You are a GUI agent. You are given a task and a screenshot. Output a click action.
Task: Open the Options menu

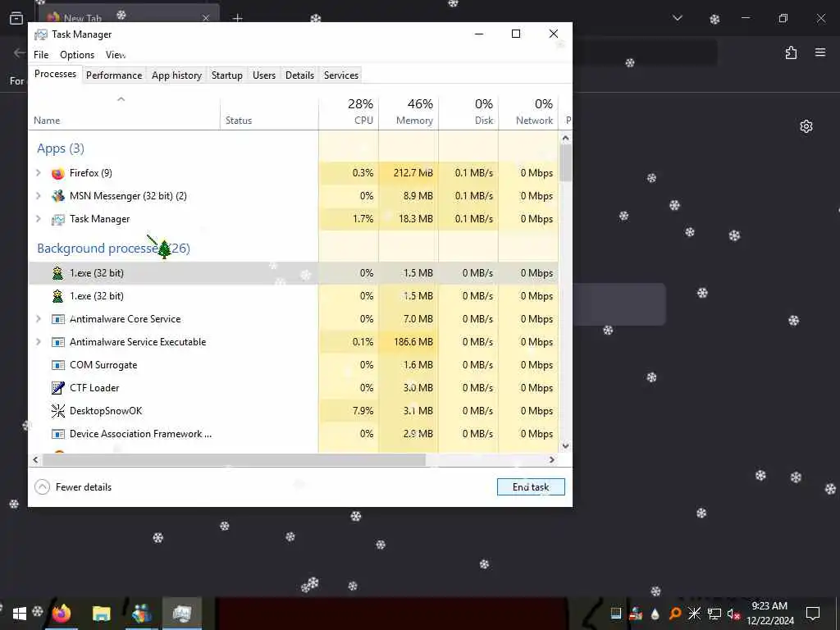(77, 55)
